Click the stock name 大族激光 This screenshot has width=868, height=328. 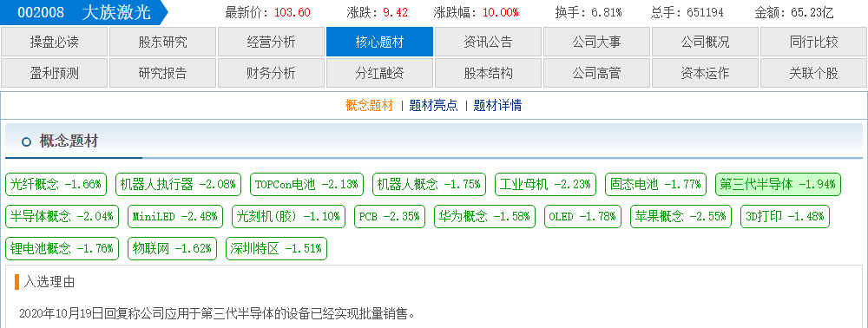116,13
